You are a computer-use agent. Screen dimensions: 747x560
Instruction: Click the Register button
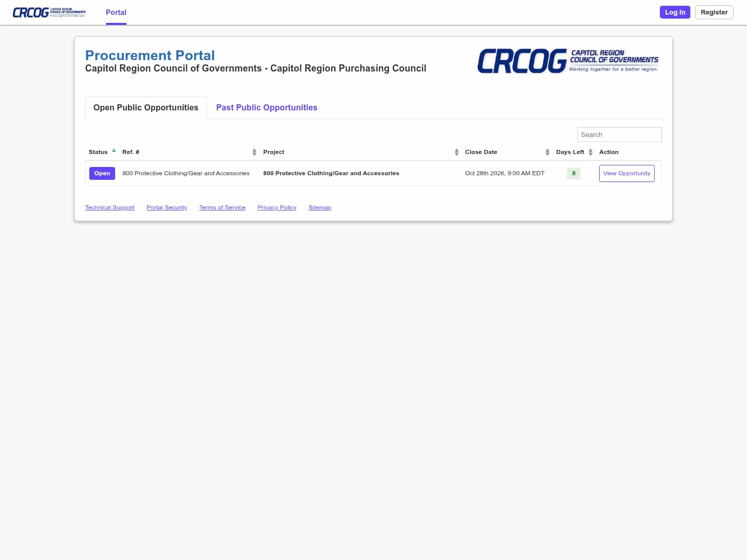(x=714, y=12)
